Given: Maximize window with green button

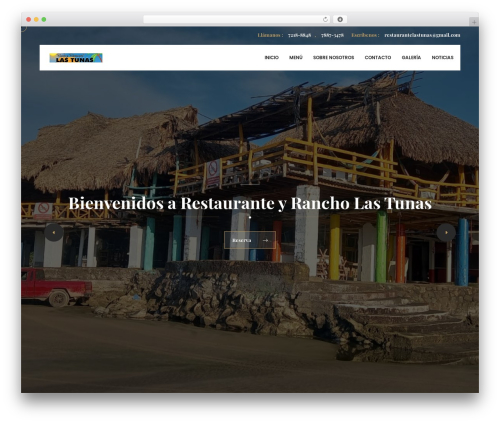Looking at the screenshot, I should (44, 20).
